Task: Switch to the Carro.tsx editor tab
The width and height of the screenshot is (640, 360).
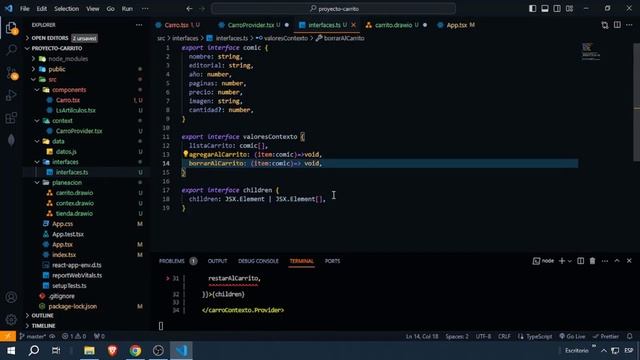Action: pyautogui.click(x=177, y=25)
